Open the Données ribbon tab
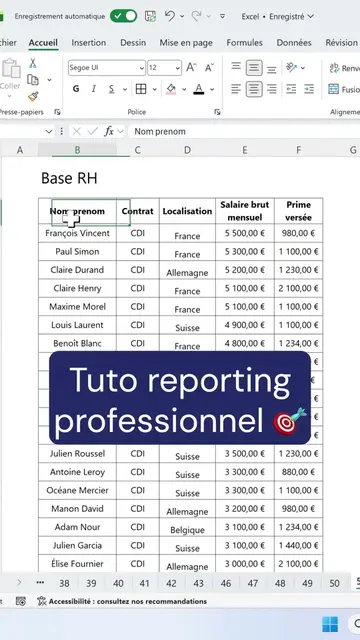This screenshot has height=640, width=360. pyautogui.click(x=294, y=42)
